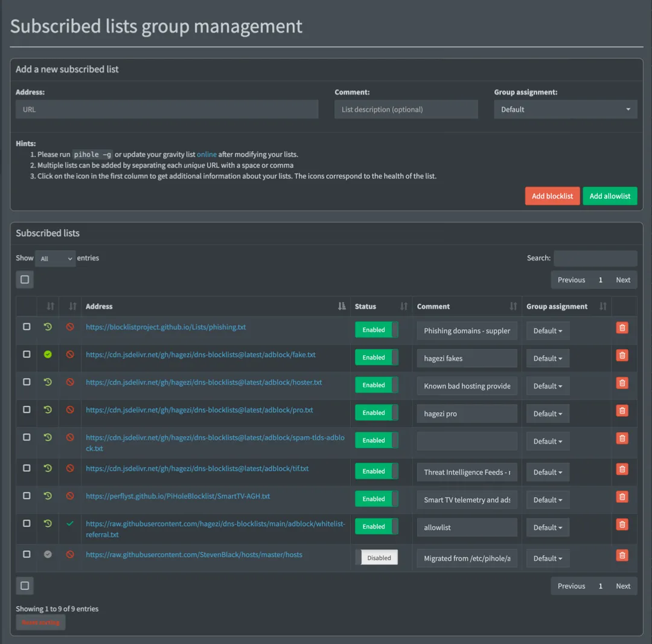Toggle off the Enabled switch for spam-tlds list
Image resolution: width=652 pixels, height=644 pixels.
377,440
